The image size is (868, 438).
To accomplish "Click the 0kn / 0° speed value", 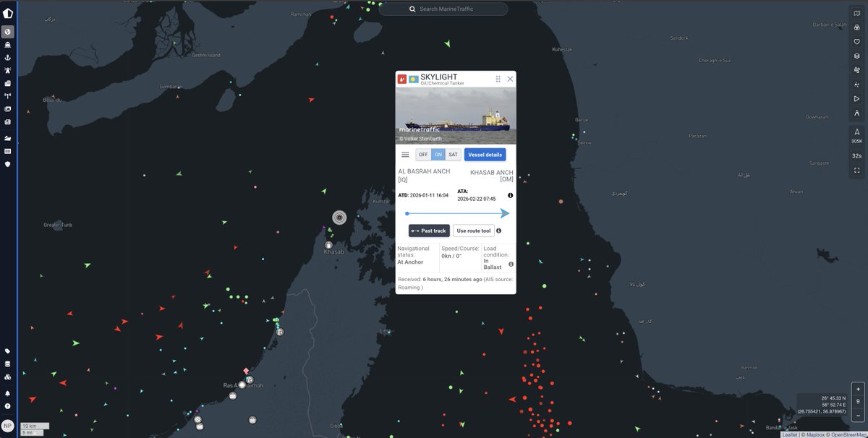I will pos(453,256).
